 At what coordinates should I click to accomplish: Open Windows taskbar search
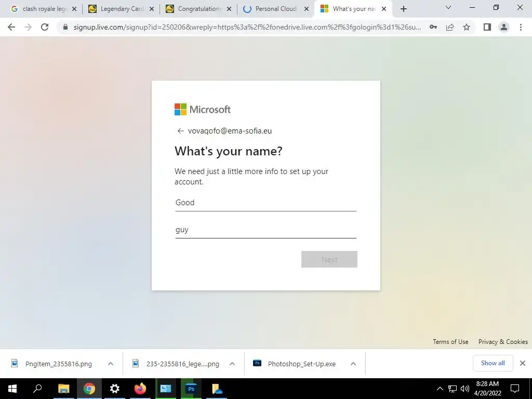(37, 389)
